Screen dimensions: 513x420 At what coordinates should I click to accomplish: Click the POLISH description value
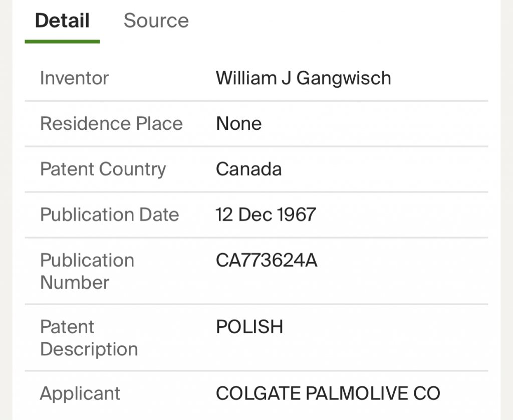tap(249, 327)
